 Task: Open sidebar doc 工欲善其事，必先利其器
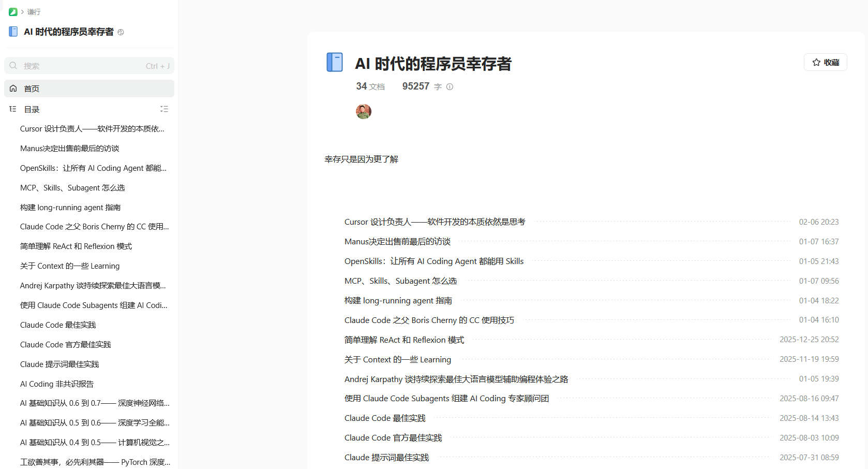point(95,462)
